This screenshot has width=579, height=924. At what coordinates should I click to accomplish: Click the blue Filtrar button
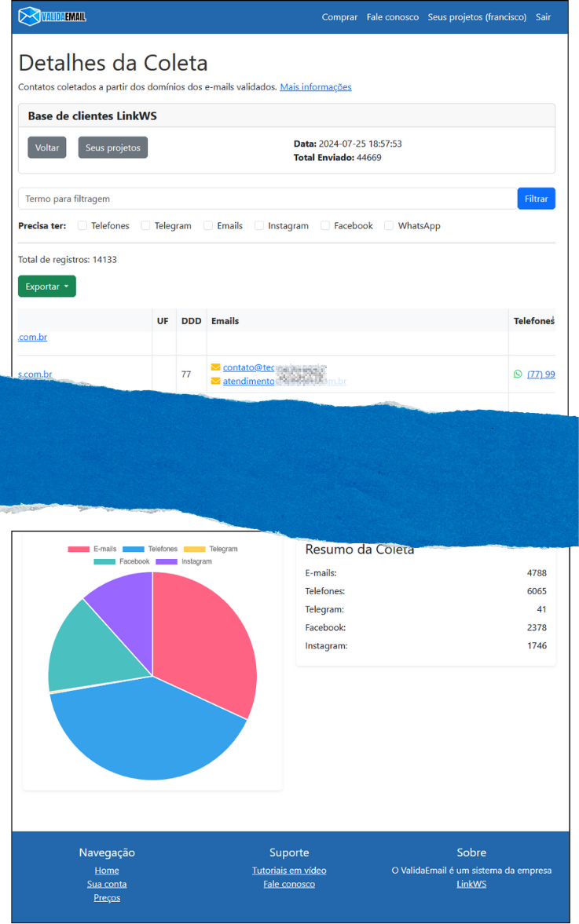[536, 199]
